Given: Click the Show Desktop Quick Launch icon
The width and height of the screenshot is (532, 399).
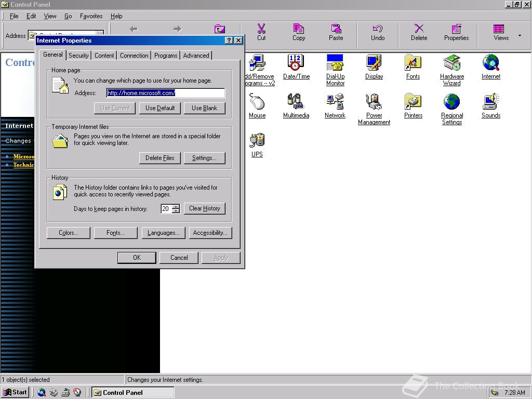Looking at the screenshot, I should pos(65,393).
